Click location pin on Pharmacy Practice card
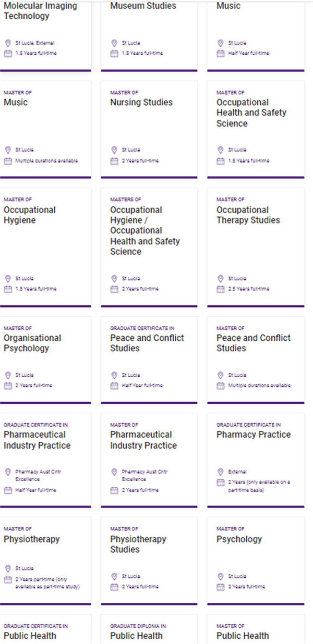The height and width of the screenshot is (644, 313). (x=221, y=472)
